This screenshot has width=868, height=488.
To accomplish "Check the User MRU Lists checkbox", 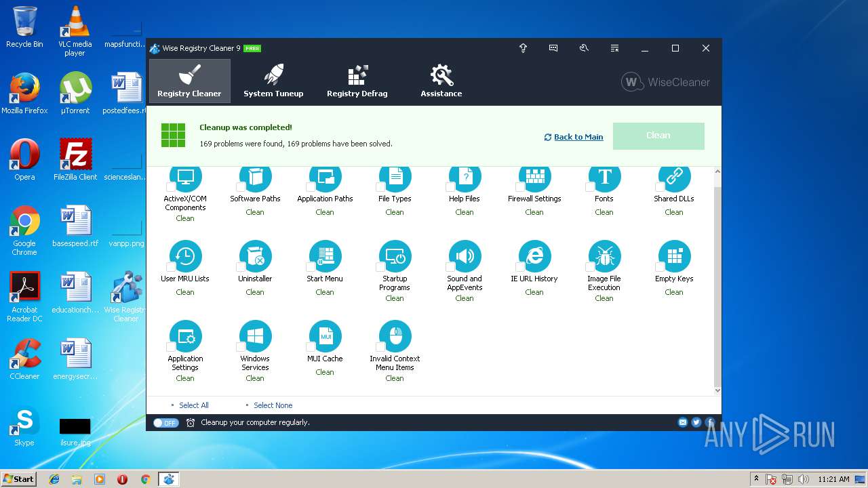I will [x=171, y=267].
